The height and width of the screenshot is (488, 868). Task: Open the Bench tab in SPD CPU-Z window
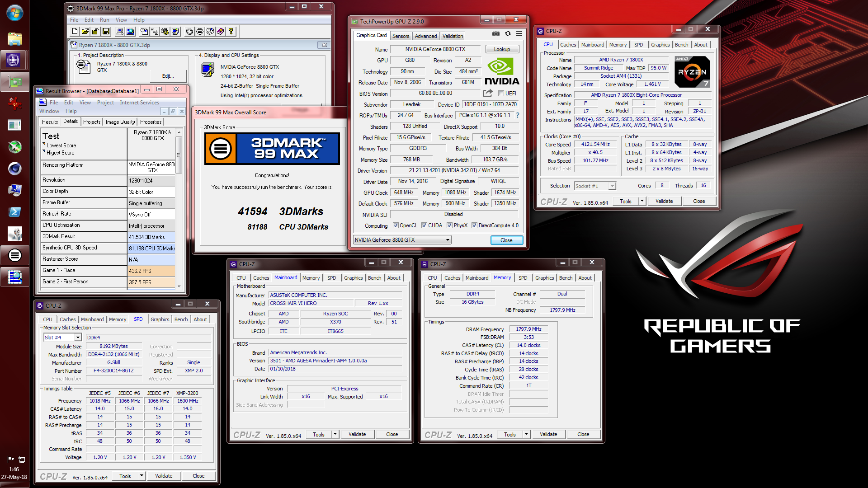click(181, 319)
